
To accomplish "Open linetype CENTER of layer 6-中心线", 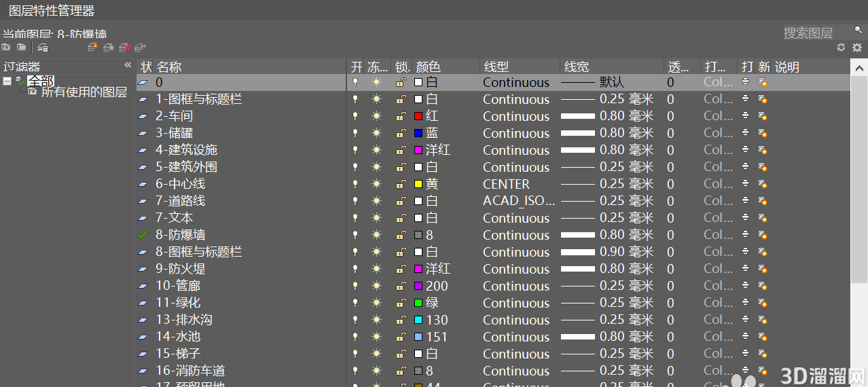I will pos(507,184).
